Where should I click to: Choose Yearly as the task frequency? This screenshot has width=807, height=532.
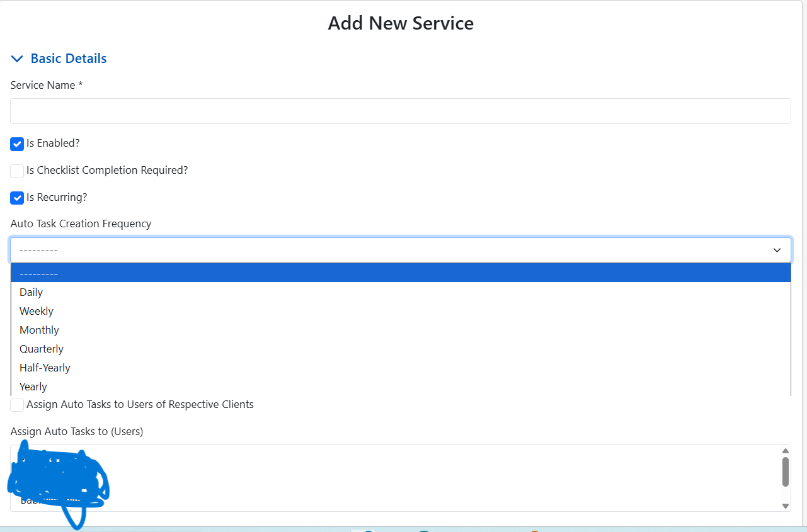[33, 387]
